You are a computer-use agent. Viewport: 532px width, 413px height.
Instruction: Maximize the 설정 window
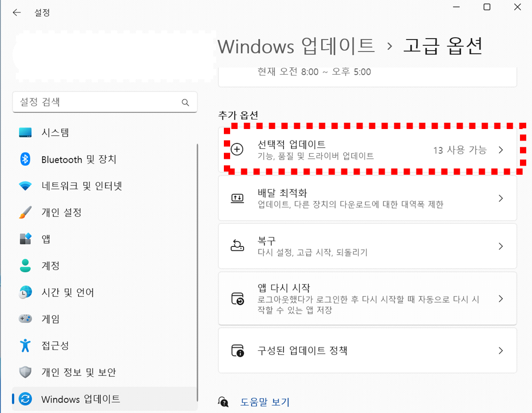tap(487, 7)
